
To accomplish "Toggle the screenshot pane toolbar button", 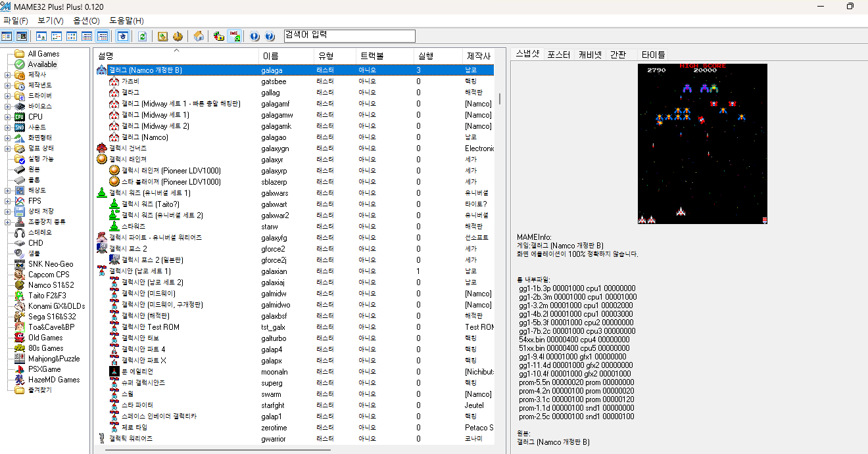I will [x=22, y=36].
